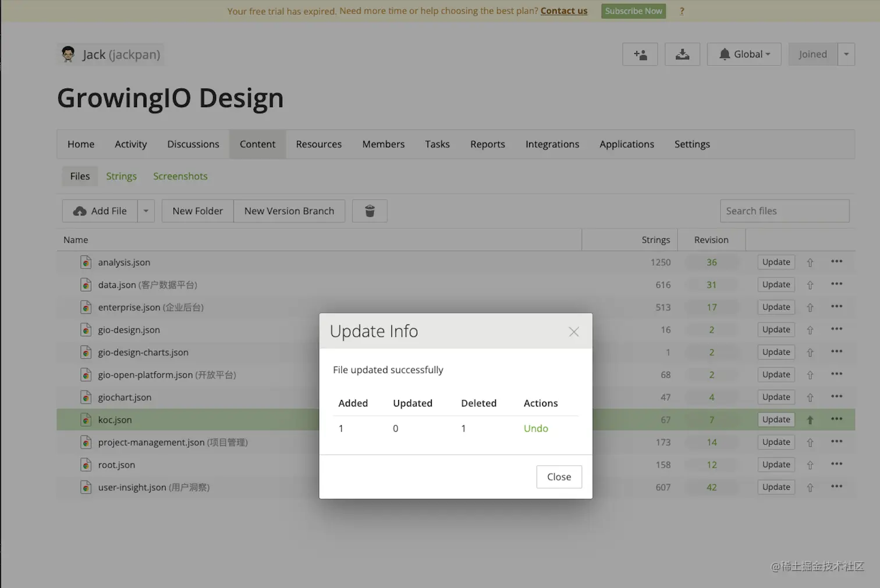Click the Contact us link

tap(564, 11)
